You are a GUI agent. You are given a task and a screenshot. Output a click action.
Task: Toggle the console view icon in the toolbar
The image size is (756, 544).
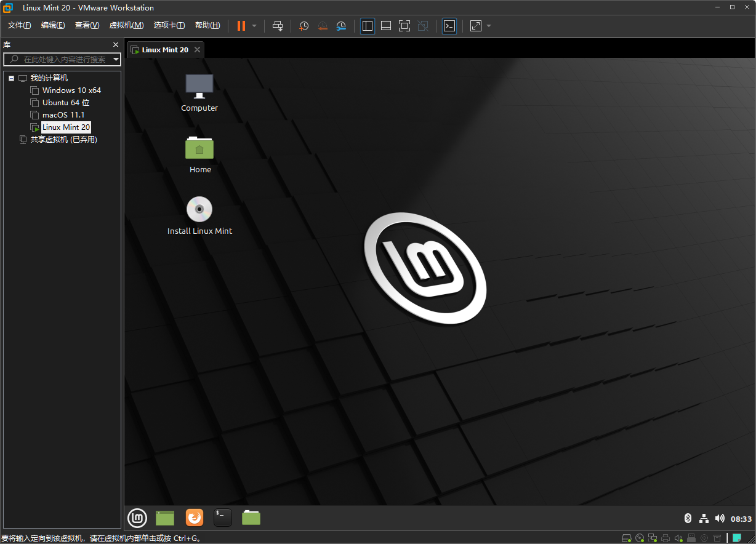pos(449,26)
